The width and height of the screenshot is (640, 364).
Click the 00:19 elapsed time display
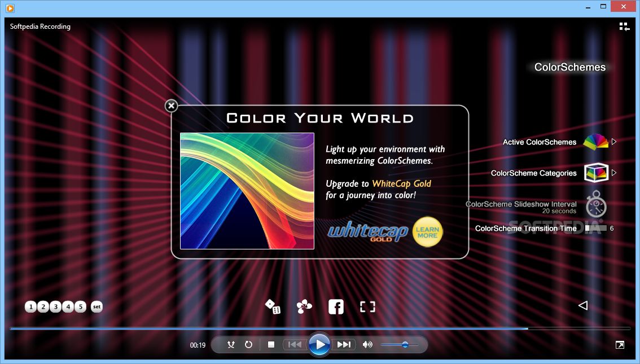198,345
